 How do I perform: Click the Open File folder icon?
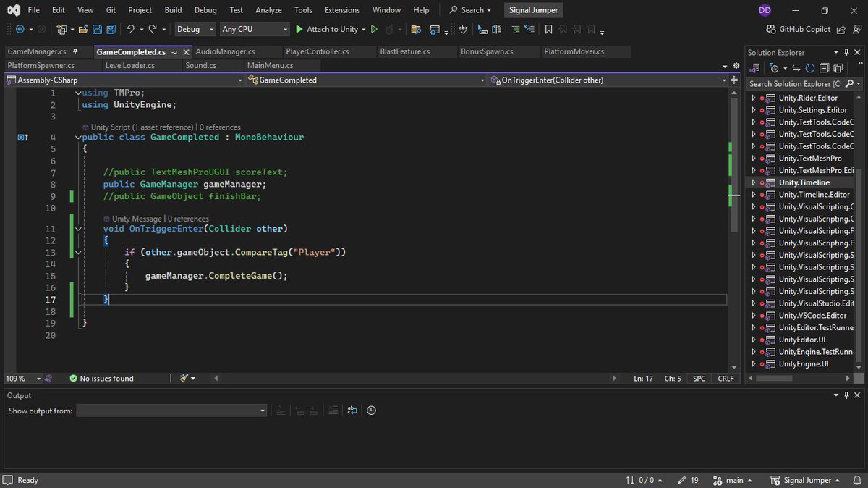83,29
